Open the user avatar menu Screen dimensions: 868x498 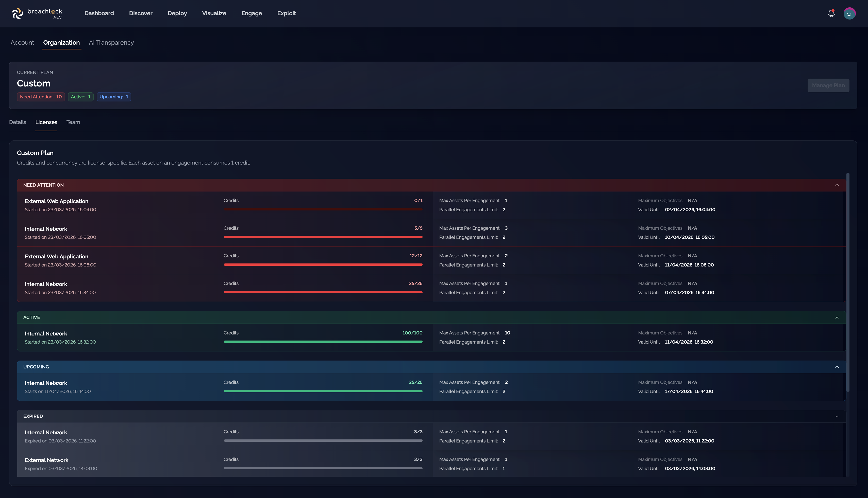[849, 13]
